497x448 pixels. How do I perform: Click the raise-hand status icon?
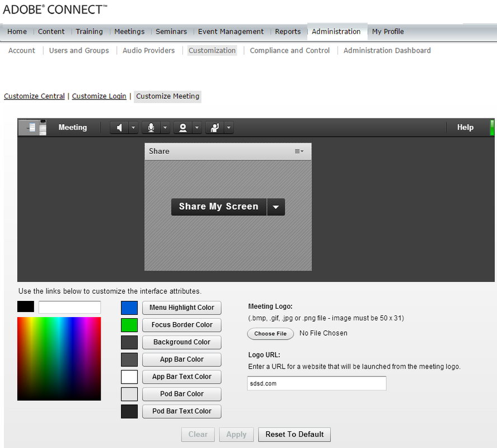point(215,127)
